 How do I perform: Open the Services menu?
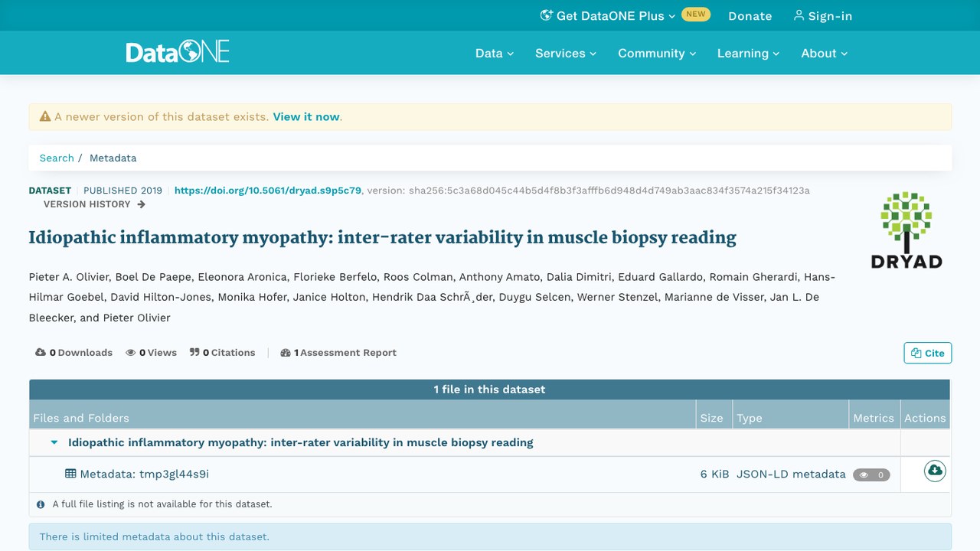pos(566,53)
